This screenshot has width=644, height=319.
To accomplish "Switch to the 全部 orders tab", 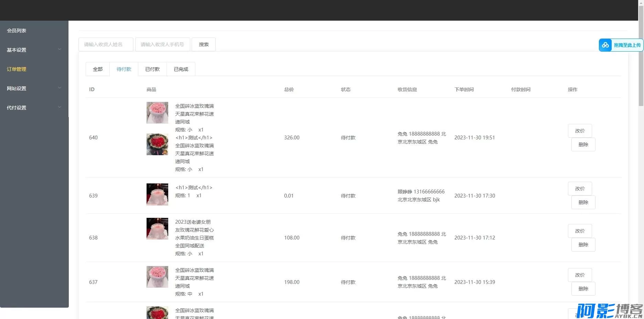I will coord(98,69).
